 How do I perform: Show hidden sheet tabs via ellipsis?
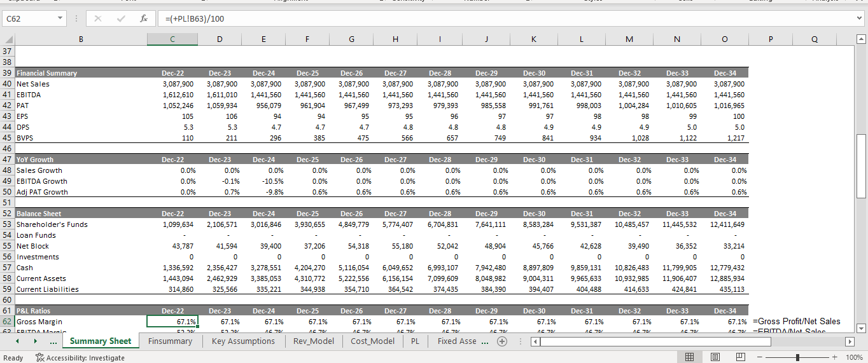tap(53, 341)
